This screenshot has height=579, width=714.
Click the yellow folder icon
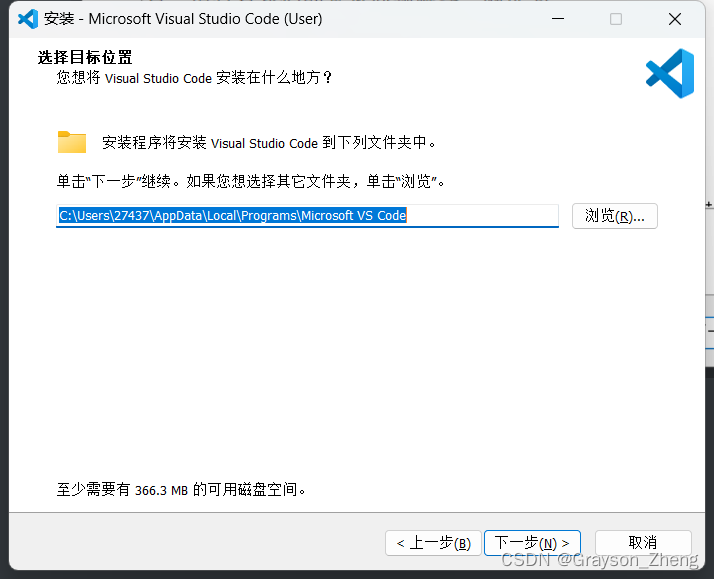[x=72, y=142]
